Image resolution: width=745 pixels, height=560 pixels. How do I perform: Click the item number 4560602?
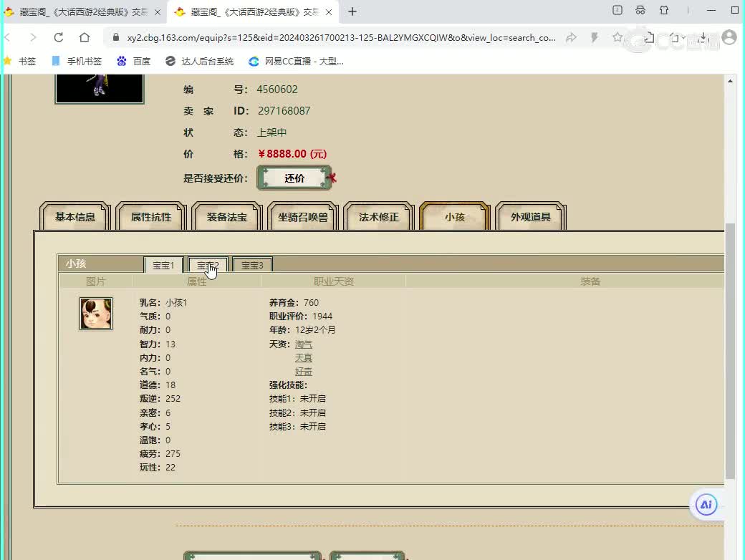click(277, 90)
